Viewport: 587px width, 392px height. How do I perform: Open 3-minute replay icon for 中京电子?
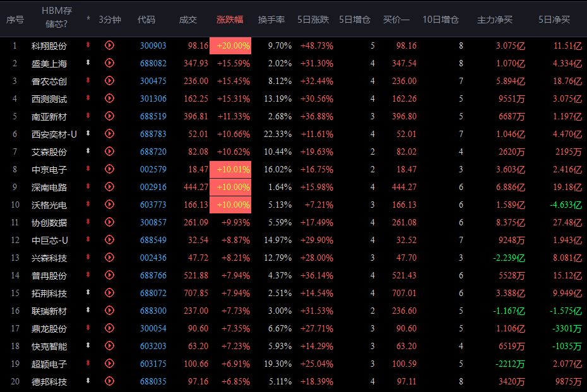click(109, 169)
